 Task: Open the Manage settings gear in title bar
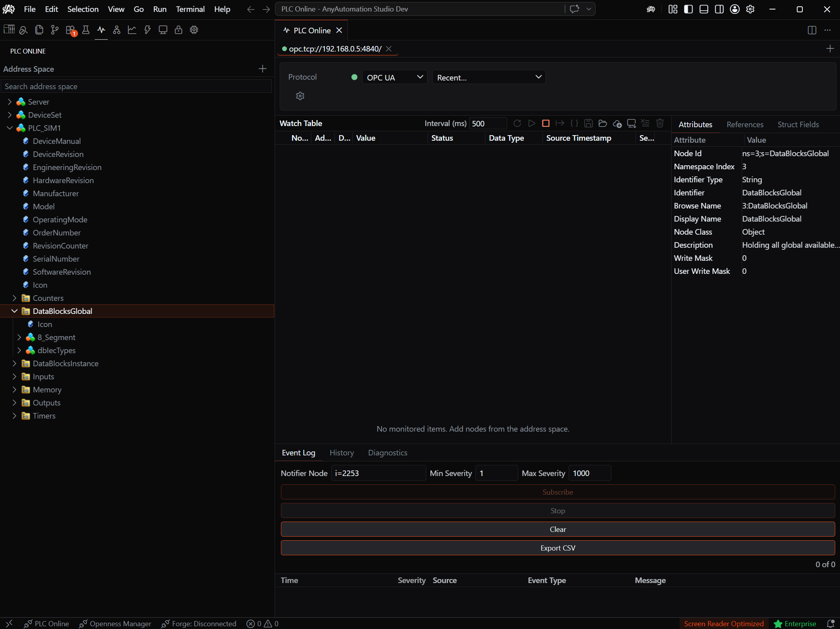tap(750, 9)
